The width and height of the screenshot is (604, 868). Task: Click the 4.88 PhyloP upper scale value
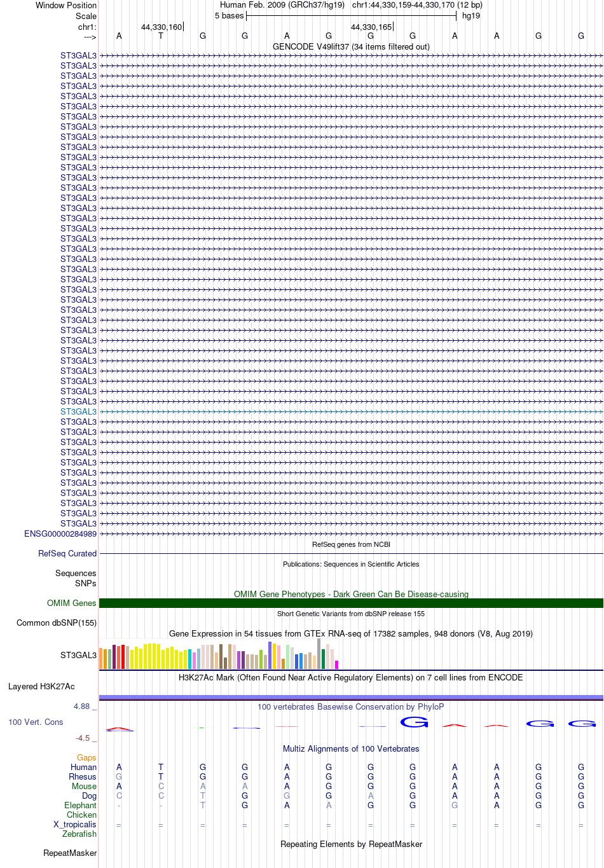[x=82, y=706]
